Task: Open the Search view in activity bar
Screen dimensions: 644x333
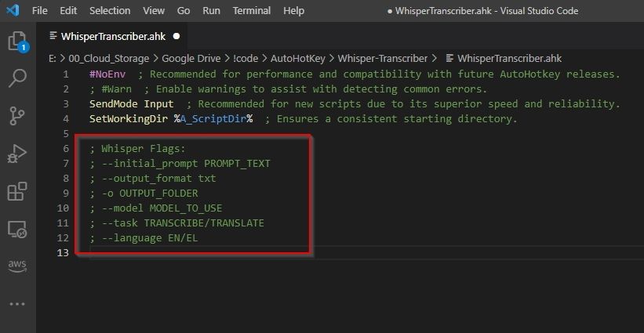Action: (x=18, y=78)
